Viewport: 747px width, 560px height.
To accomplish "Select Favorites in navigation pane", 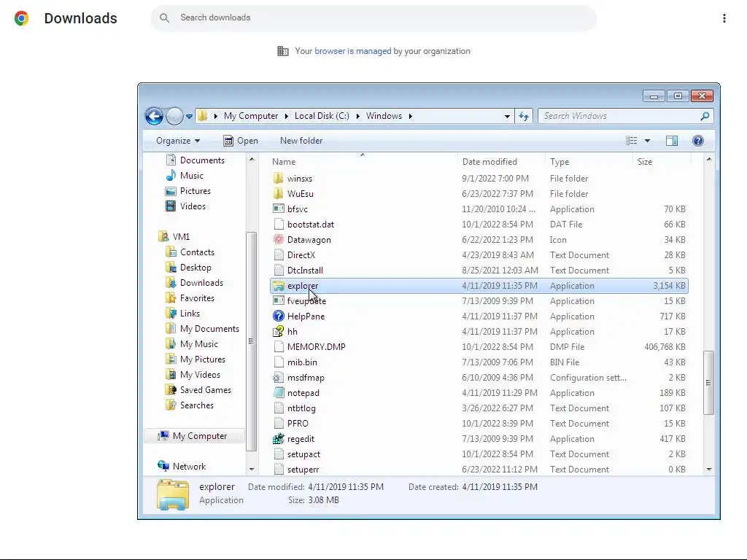I will (190, 297).
